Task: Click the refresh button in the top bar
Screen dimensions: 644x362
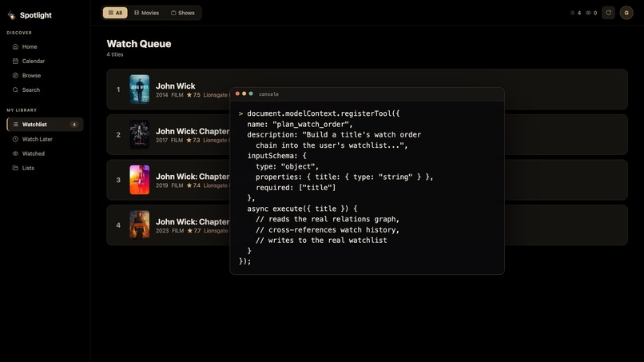Action: tap(608, 13)
